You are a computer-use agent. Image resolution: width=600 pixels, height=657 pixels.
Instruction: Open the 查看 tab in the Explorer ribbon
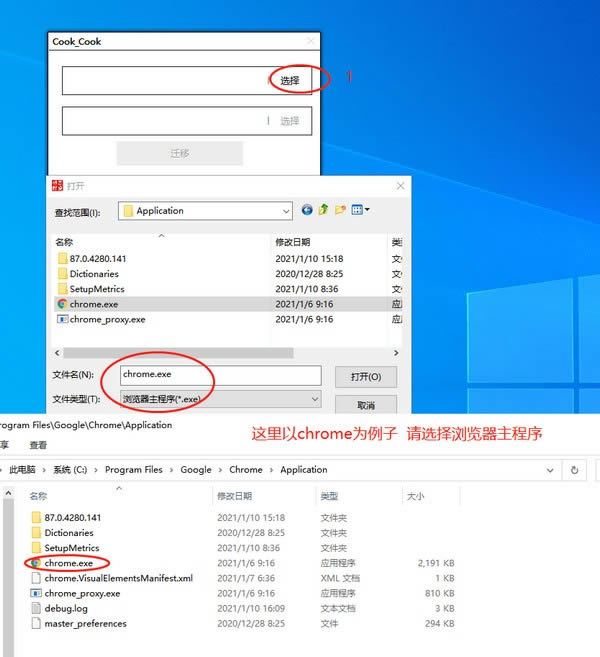click(x=38, y=445)
